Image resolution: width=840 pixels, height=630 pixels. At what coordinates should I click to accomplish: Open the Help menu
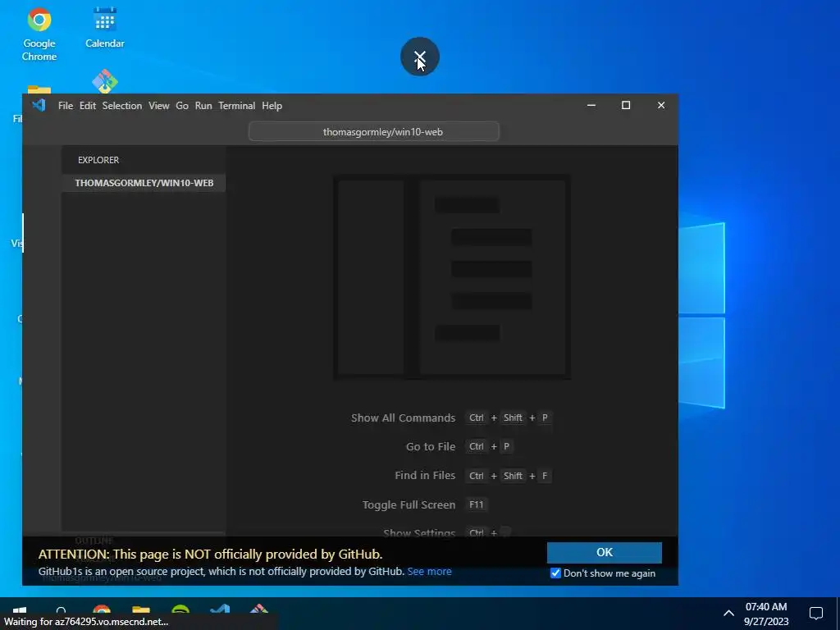coord(272,106)
